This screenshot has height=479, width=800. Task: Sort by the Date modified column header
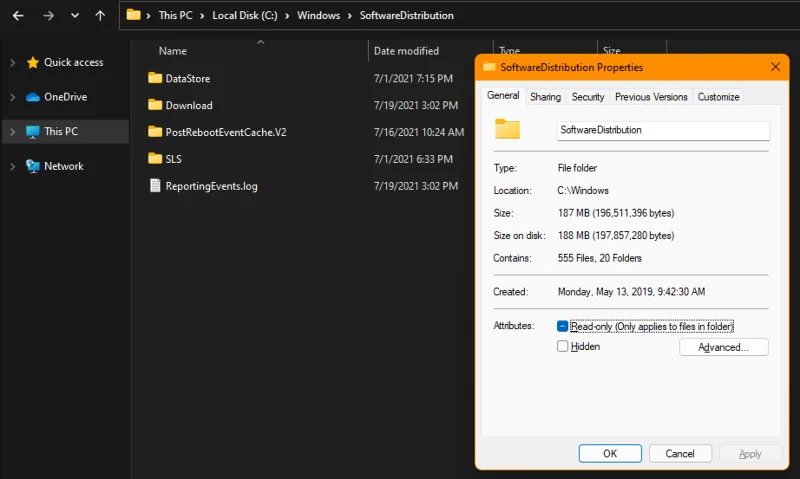pyautogui.click(x=406, y=50)
